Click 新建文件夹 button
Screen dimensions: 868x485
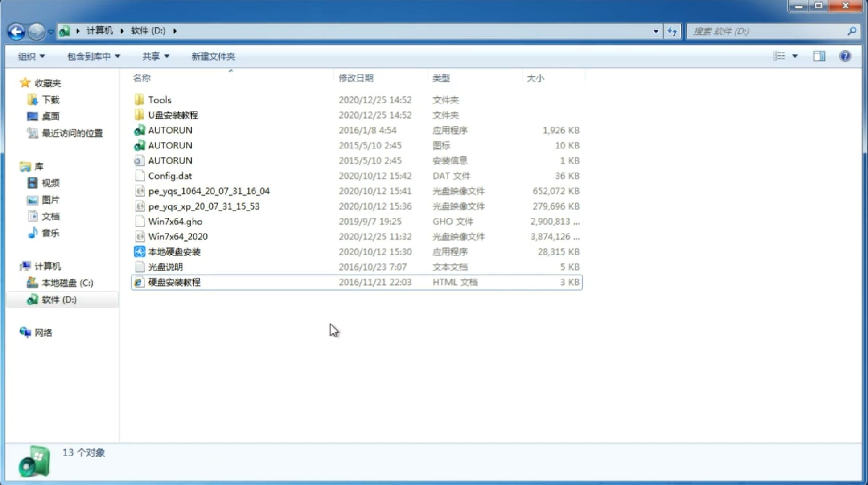[213, 56]
